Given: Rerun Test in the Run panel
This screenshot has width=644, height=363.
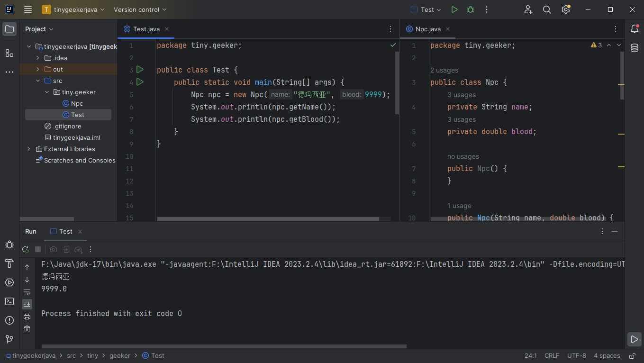Looking at the screenshot, I should pos(26,249).
